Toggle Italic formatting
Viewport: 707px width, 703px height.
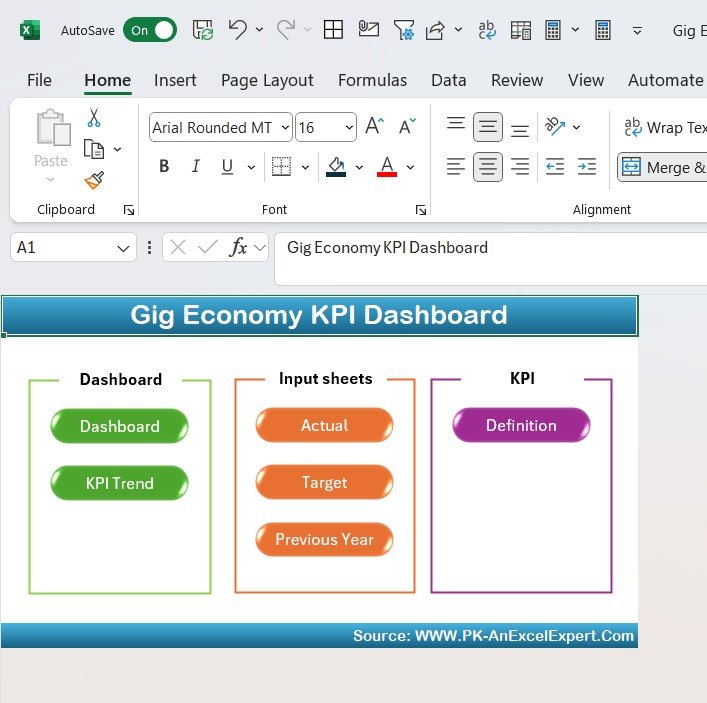tap(196, 166)
